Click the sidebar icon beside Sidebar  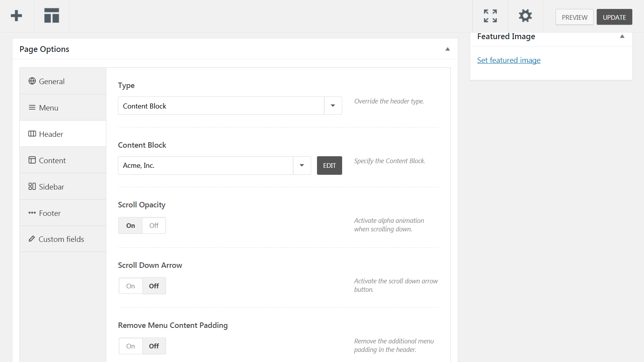click(32, 186)
